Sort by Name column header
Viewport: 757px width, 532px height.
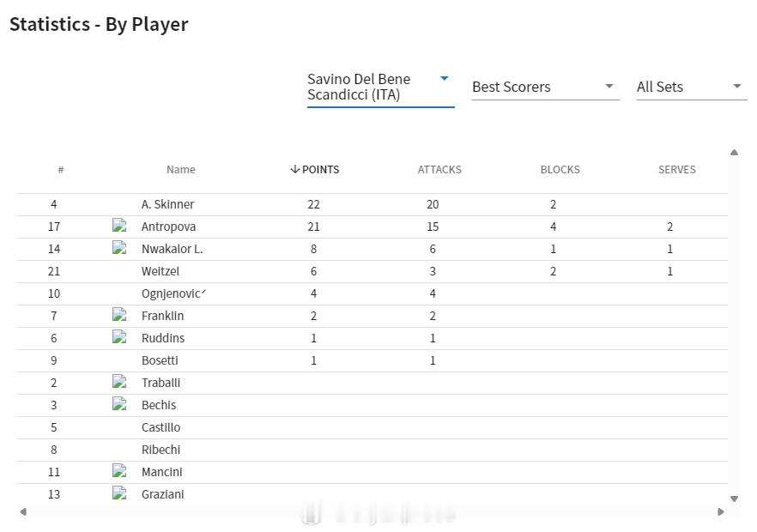point(180,169)
